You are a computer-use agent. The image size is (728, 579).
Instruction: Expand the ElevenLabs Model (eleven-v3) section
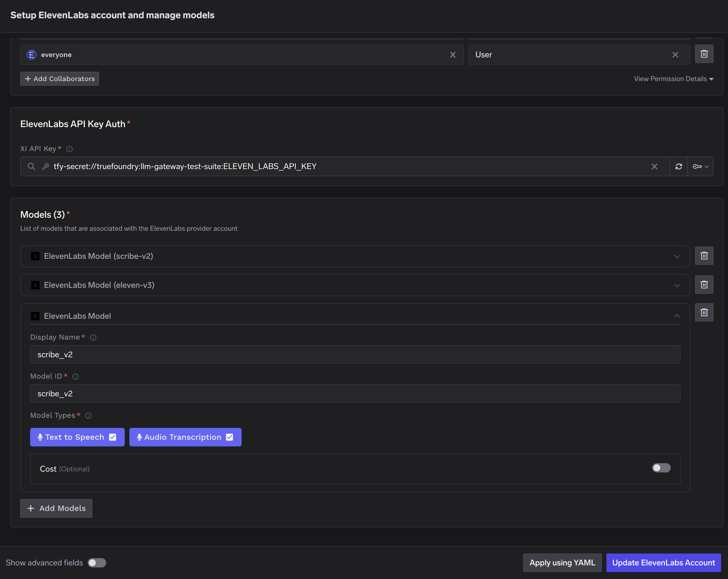click(677, 285)
